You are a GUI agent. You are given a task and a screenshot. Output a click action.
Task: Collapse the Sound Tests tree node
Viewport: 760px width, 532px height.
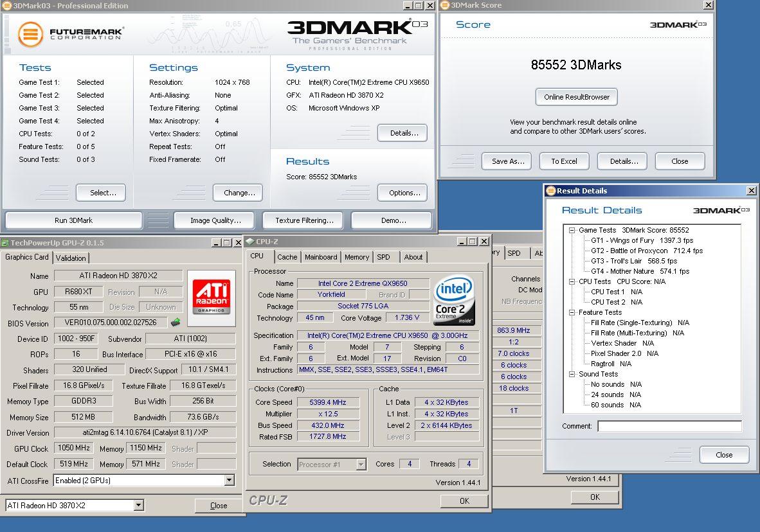572,374
